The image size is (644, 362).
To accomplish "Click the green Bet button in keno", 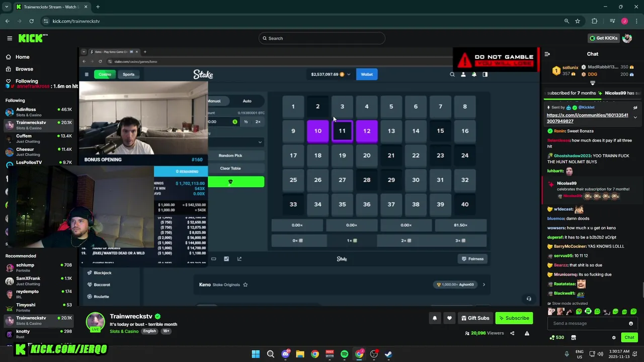I will [236, 182].
